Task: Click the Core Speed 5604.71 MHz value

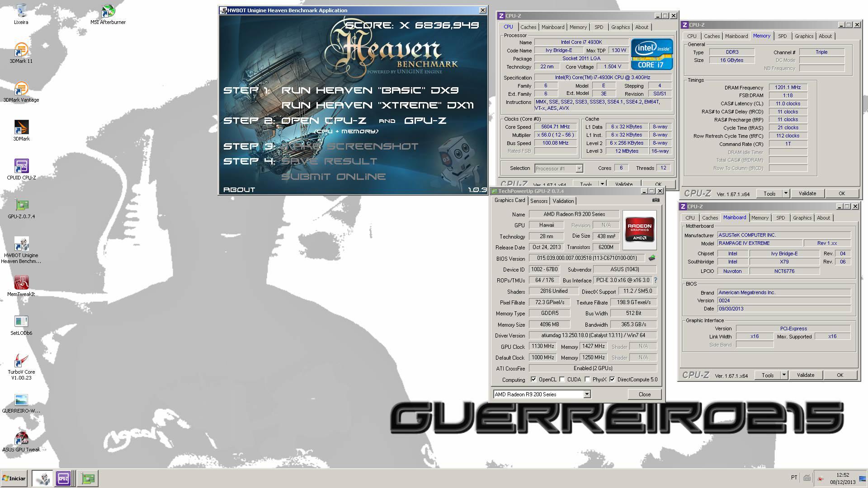Action: (555, 127)
